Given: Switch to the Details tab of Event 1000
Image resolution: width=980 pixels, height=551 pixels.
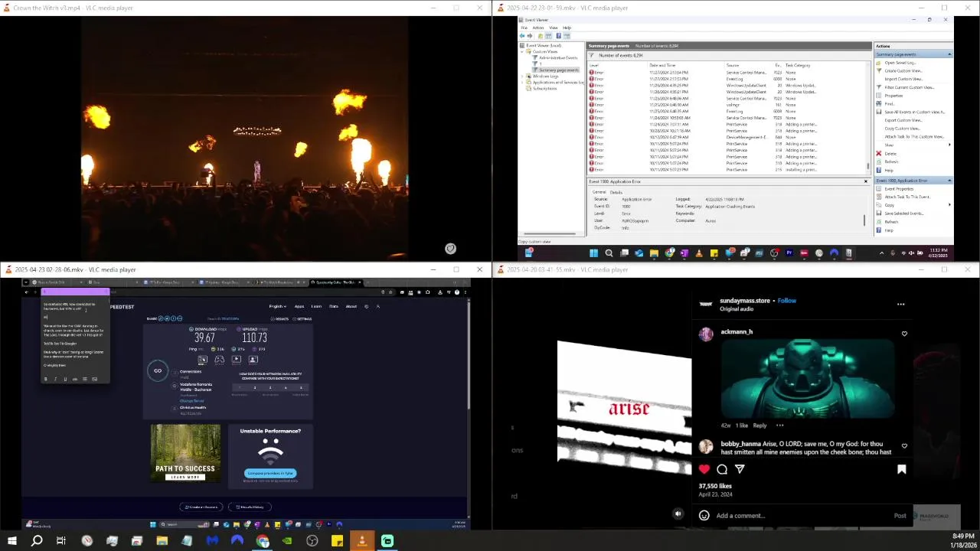Looking at the screenshot, I should click(x=616, y=192).
